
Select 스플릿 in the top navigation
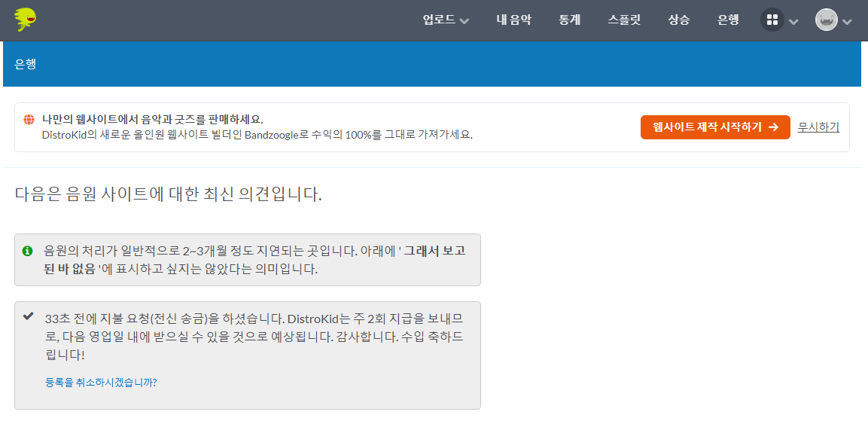click(x=624, y=20)
